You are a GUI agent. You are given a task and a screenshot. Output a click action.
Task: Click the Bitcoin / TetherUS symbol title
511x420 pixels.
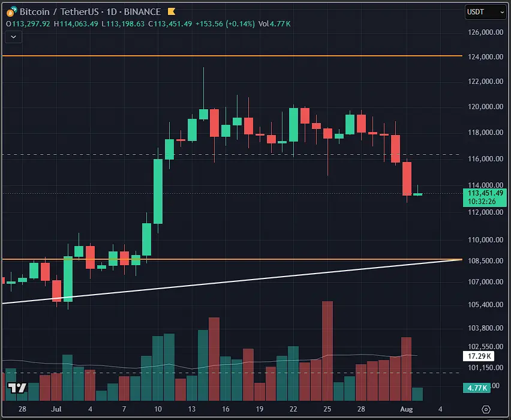(59, 12)
